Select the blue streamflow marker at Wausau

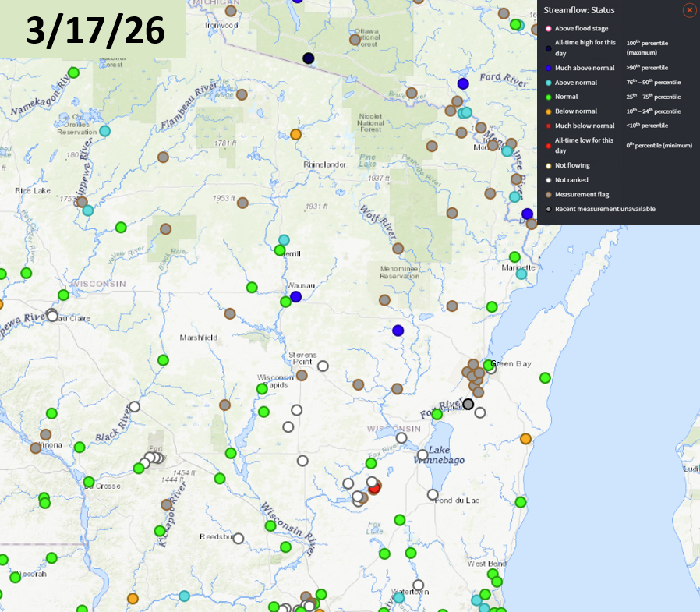pyautogui.click(x=295, y=297)
